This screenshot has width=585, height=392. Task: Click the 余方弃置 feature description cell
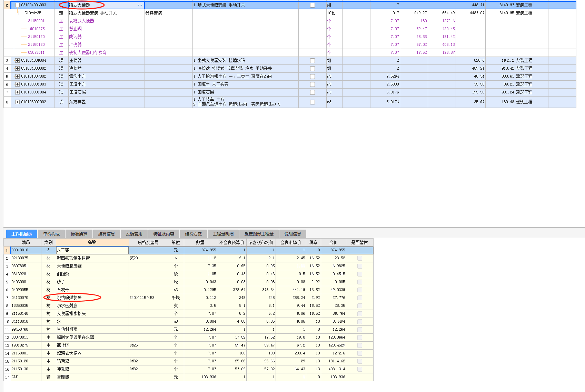(246, 102)
